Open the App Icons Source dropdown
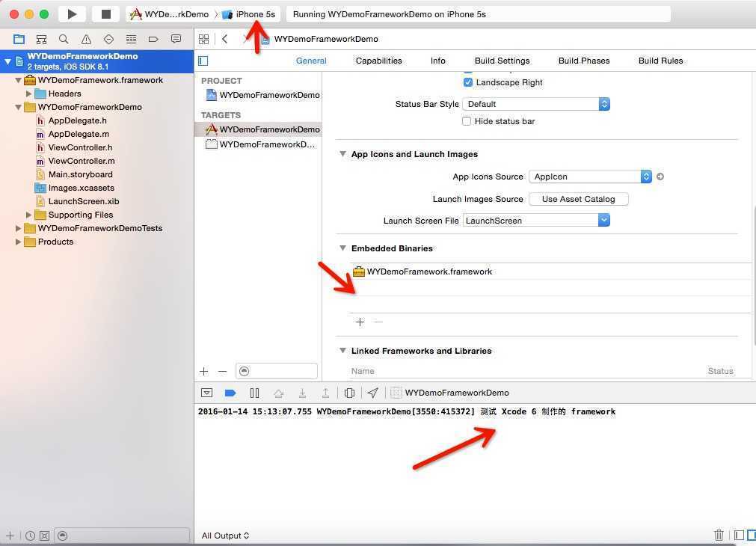 590,177
